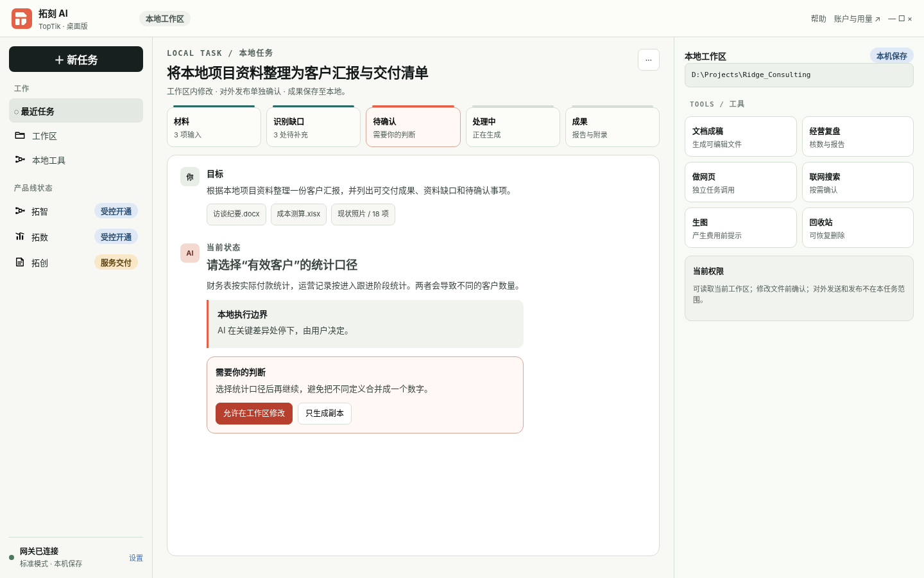Switch to the 处理中 step tab
The height and width of the screenshot is (578, 924).
pos(513,127)
